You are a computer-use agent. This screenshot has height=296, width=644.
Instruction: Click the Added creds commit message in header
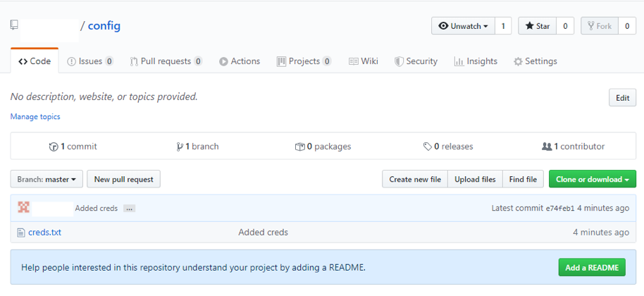[96, 209]
